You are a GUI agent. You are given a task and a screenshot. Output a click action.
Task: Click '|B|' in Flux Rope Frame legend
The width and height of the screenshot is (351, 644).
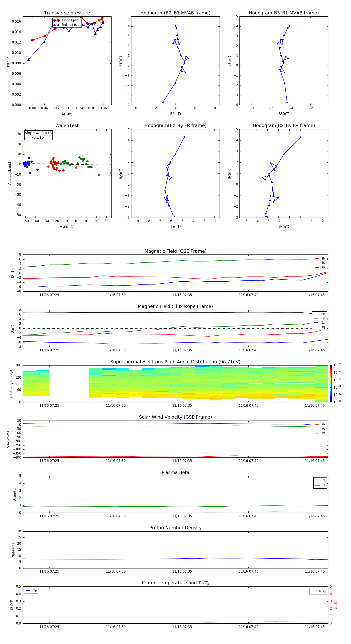click(x=323, y=327)
